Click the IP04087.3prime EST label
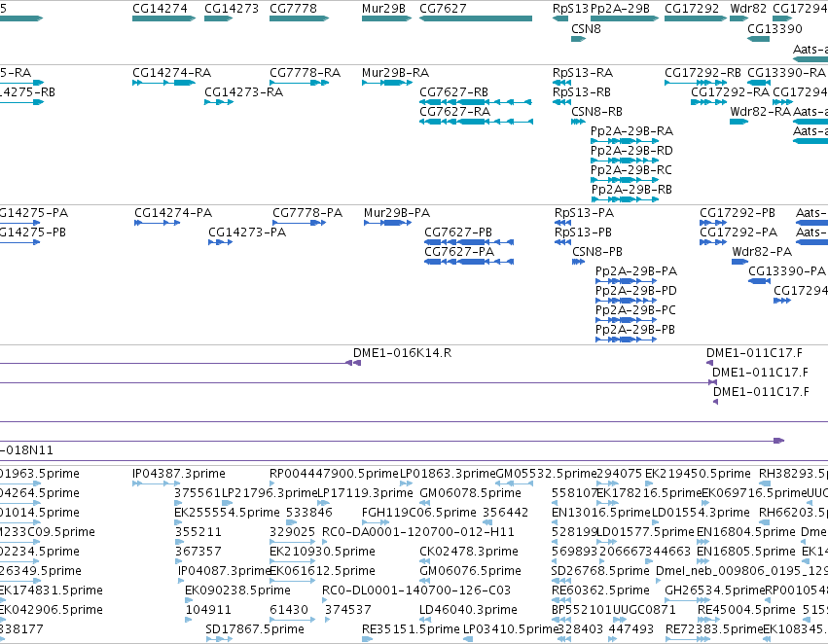The image size is (828, 644). [x=225, y=571]
